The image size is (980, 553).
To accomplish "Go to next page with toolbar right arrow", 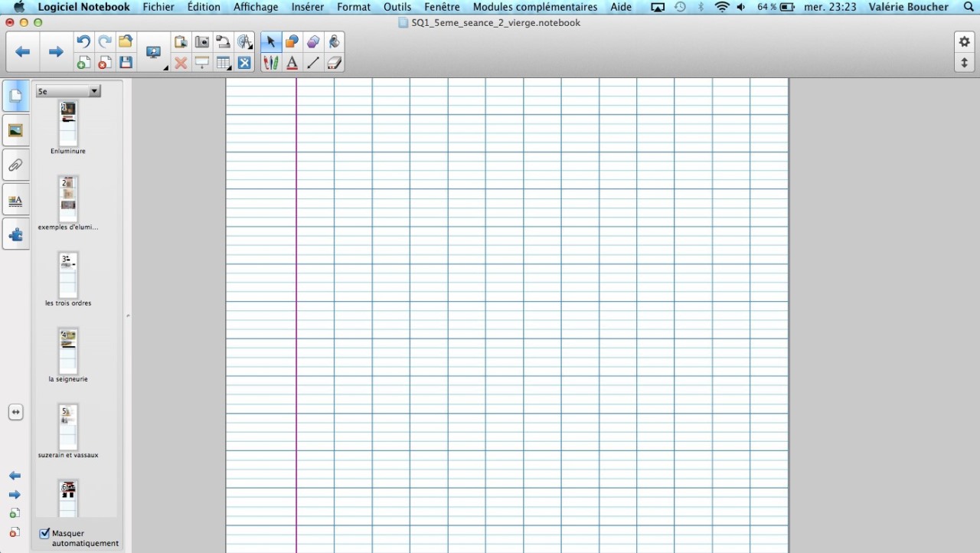I will pyautogui.click(x=55, y=52).
